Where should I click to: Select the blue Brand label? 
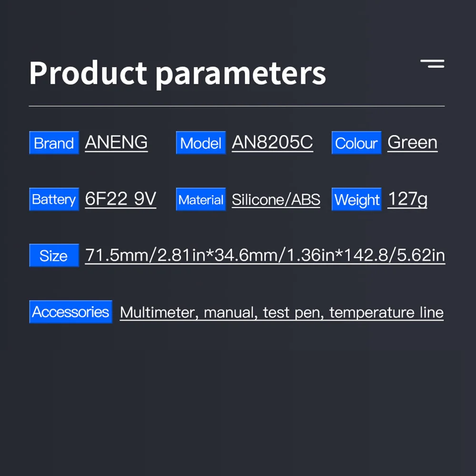click(54, 143)
